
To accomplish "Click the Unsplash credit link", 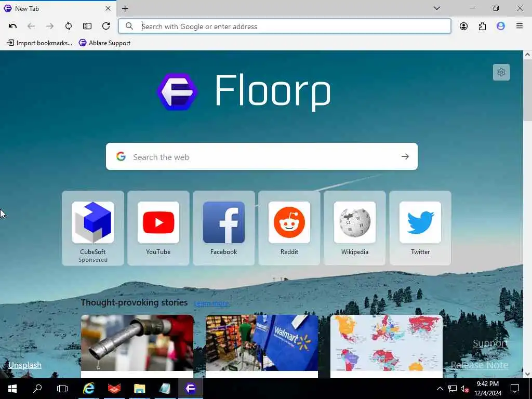I will [x=25, y=365].
